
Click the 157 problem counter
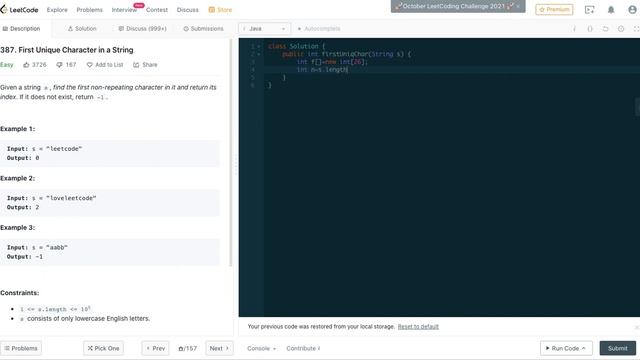(188, 349)
